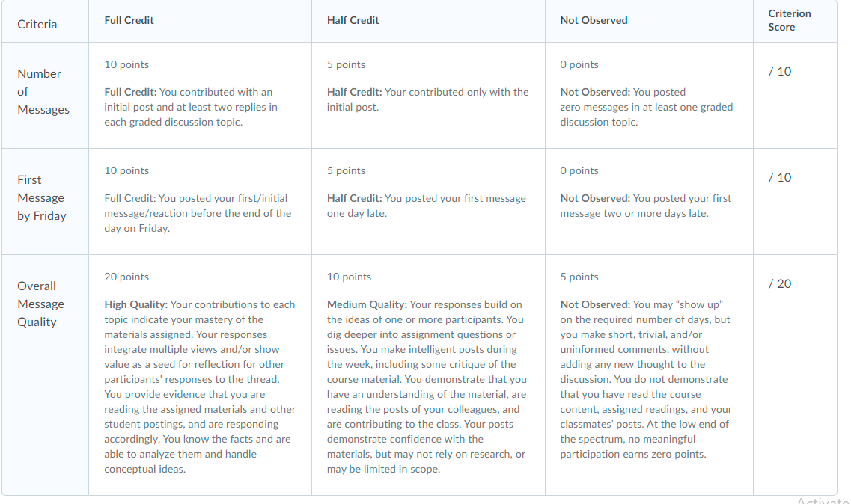The image size is (851, 504).
Task: Select the First Message Full Credit cell
Action: pyautogui.click(x=200, y=201)
